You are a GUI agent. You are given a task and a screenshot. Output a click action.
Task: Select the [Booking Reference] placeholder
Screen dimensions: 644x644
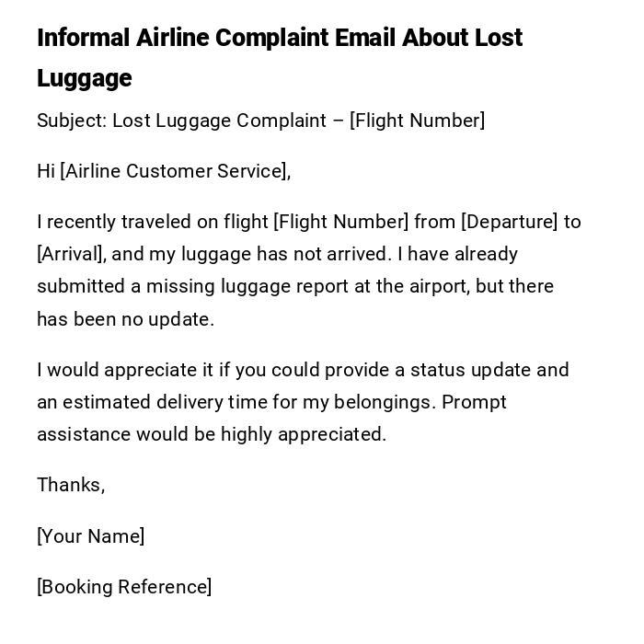[124, 587]
